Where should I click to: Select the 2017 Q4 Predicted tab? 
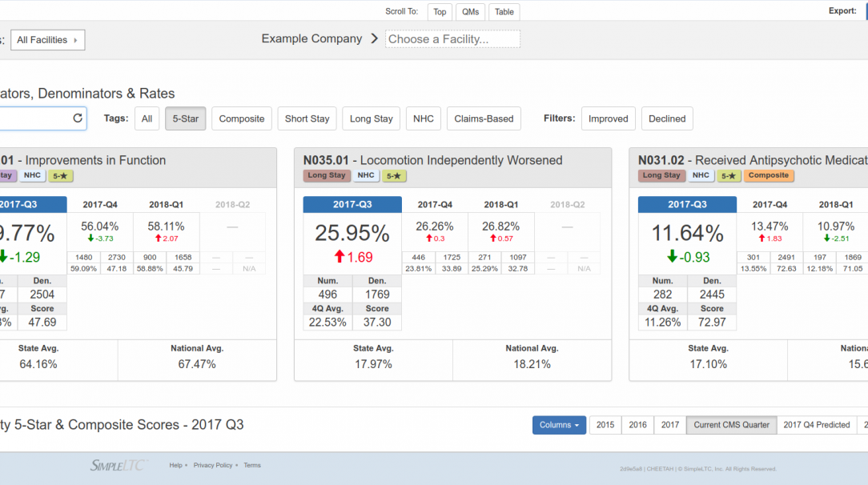(x=816, y=425)
